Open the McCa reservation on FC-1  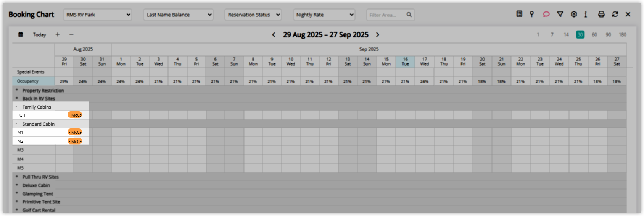(x=75, y=115)
